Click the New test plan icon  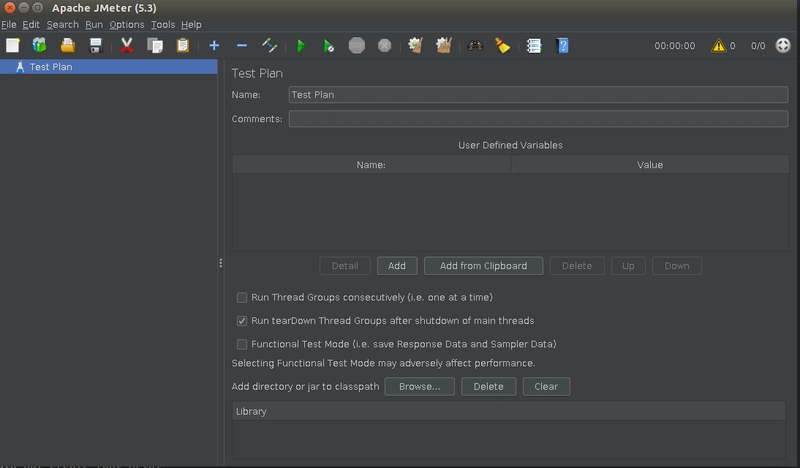[13, 46]
